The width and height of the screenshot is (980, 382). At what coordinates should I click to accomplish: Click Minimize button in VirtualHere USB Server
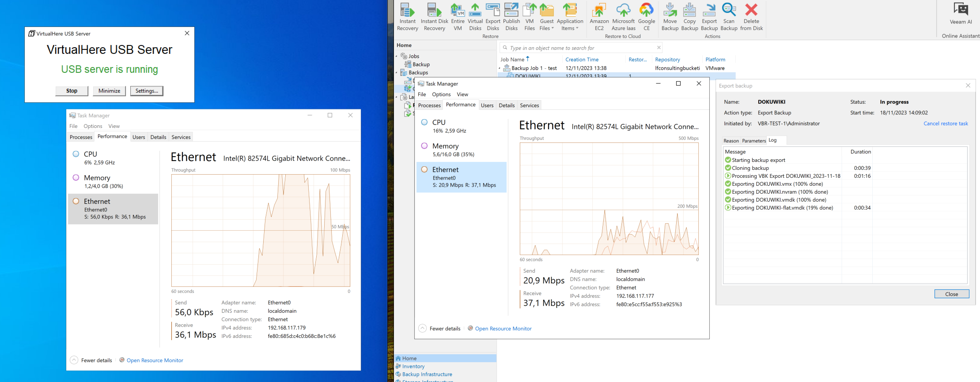[x=109, y=91]
